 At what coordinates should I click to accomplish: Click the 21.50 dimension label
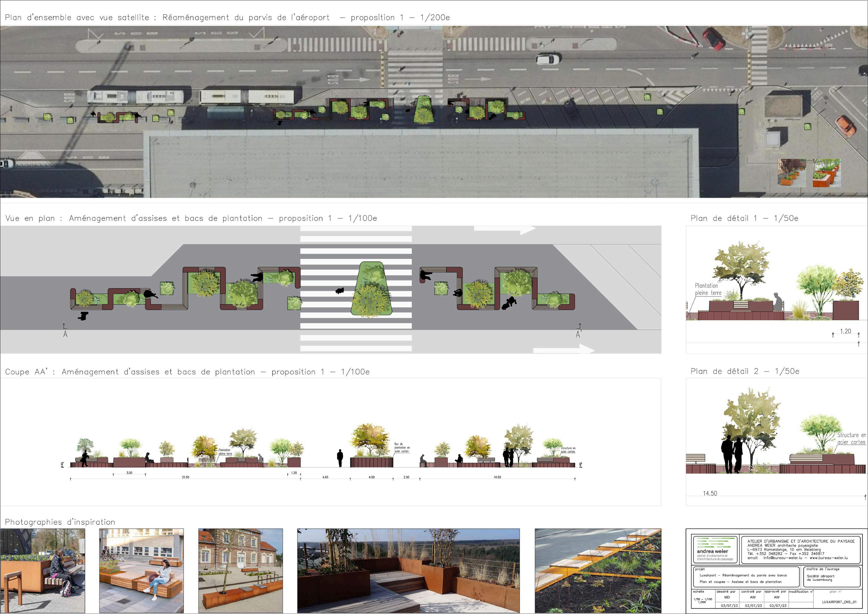[x=185, y=478]
